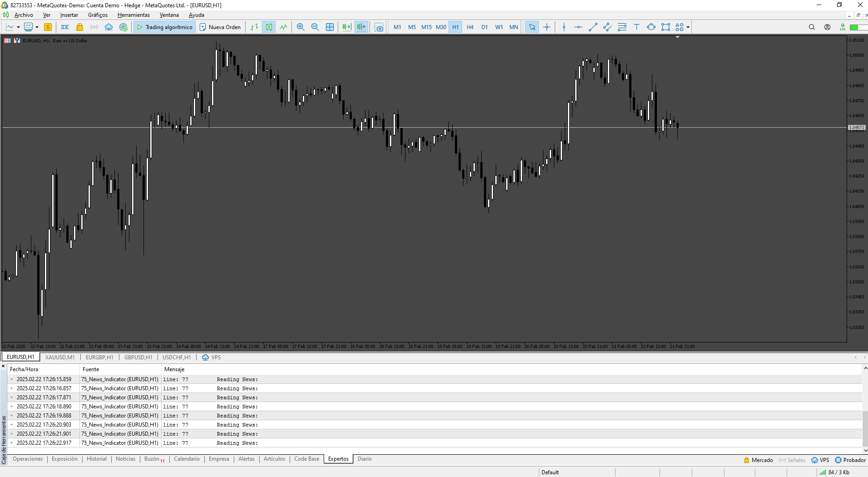Open the Probador strategy tester button
Viewport: 868px width, 477px height.
(x=850, y=460)
